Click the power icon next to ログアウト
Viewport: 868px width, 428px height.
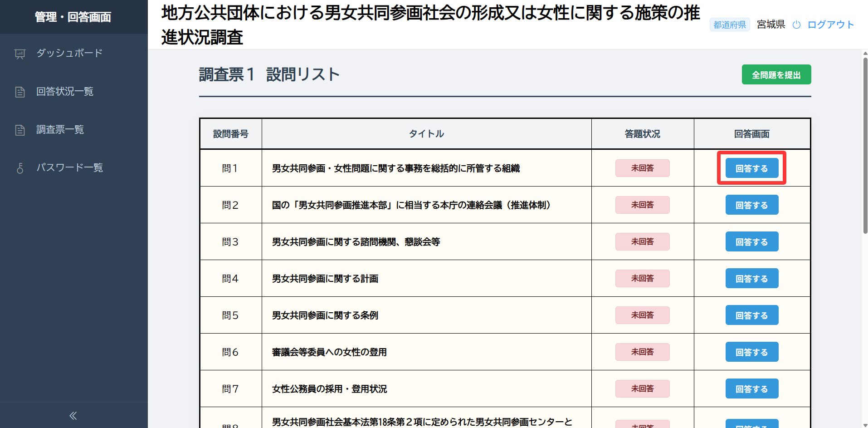click(796, 25)
